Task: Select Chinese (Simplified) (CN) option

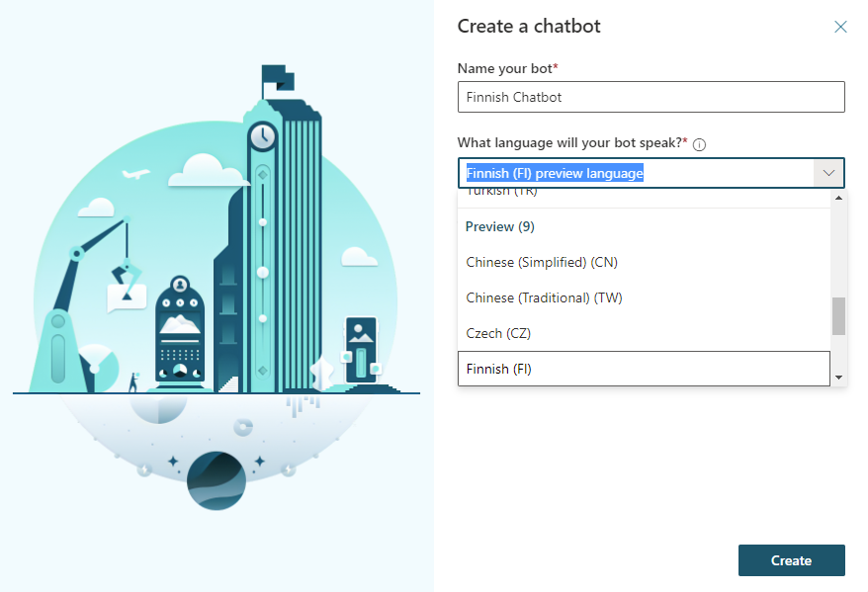Action: point(644,262)
